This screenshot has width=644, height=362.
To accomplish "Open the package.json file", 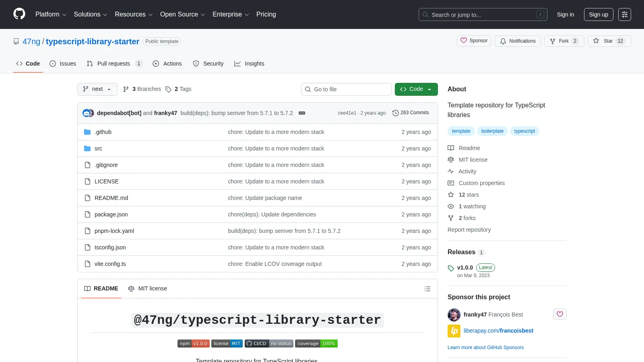I will 111,214.
